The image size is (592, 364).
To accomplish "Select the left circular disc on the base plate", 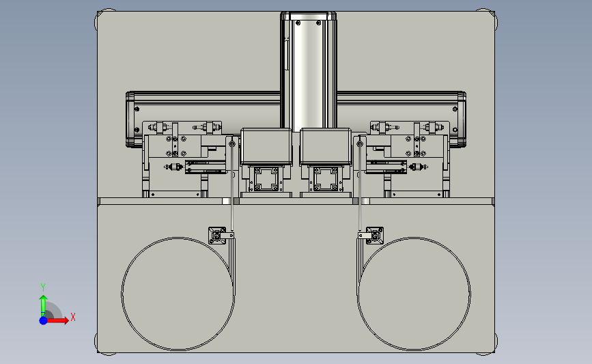I will coord(178,294).
